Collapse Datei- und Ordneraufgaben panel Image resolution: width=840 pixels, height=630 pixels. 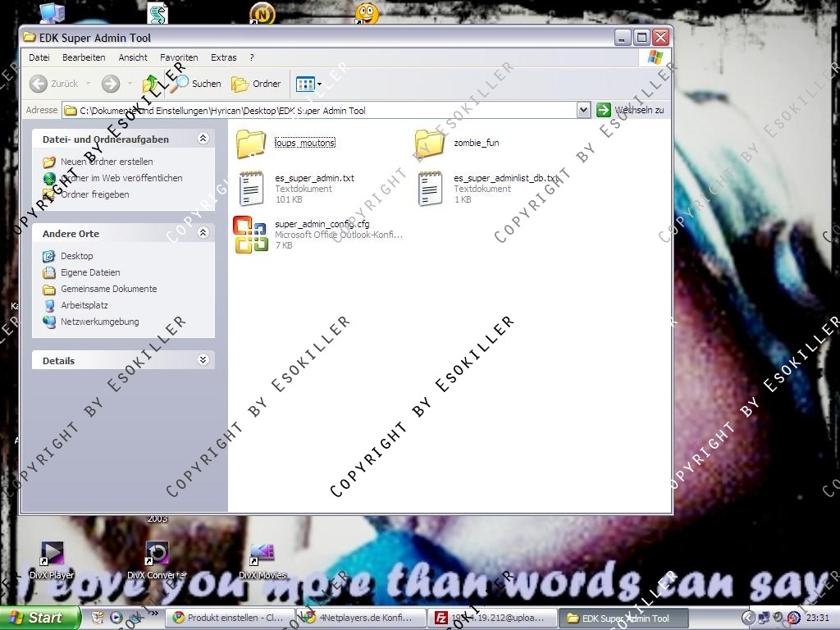coord(203,139)
